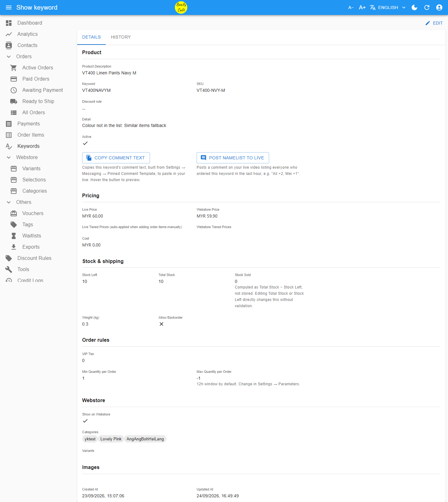Click the AngAngBohHaiLang category chip
Viewport: 448px width, 502px height.
pyautogui.click(x=145, y=439)
